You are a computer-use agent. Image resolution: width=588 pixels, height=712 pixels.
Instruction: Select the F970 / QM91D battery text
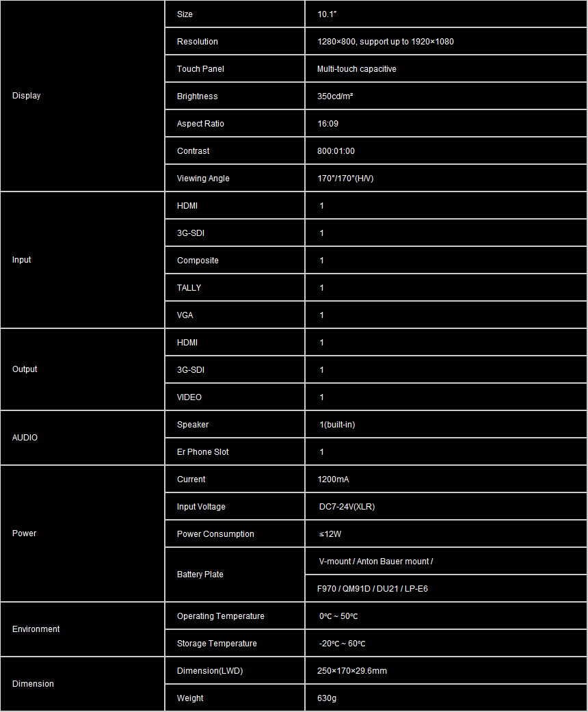coord(373,589)
